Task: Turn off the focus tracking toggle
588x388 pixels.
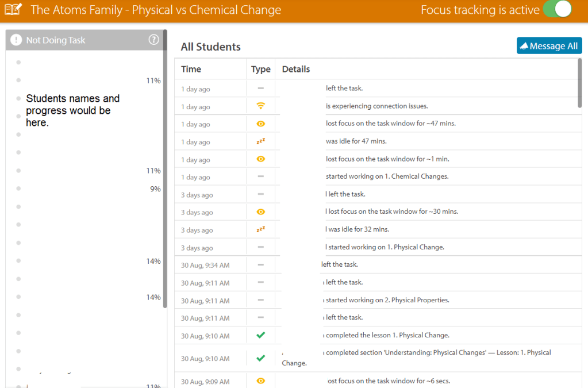Action: click(557, 10)
